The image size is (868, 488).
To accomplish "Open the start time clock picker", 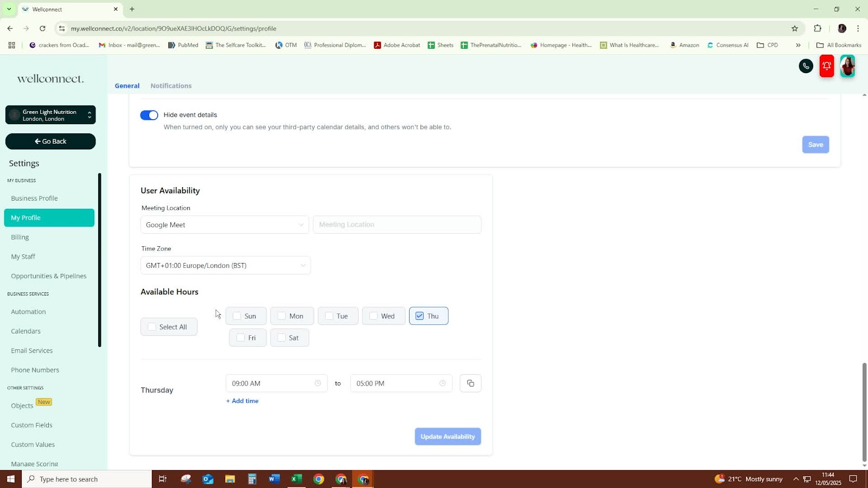I will pos(318,383).
